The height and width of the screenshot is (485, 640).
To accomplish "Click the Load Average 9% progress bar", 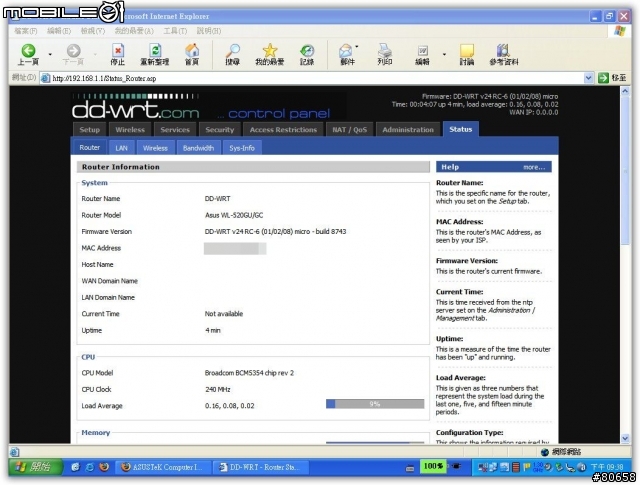I will [375, 404].
